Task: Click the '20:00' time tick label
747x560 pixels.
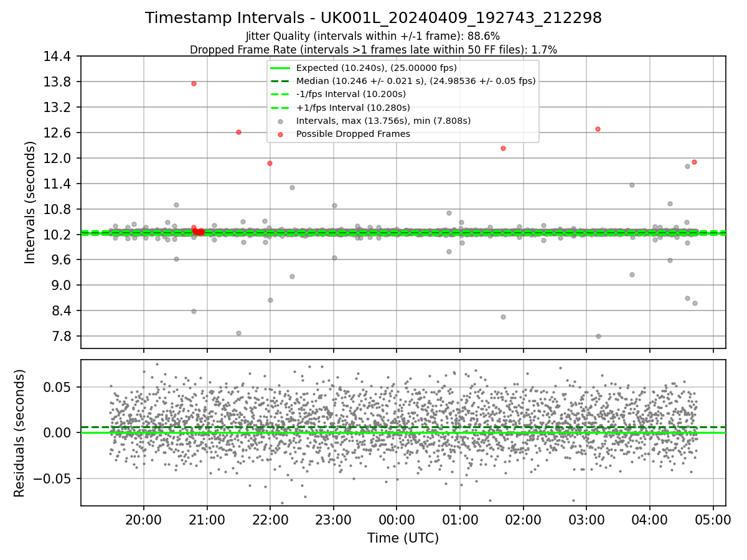Action: tap(144, 519)
